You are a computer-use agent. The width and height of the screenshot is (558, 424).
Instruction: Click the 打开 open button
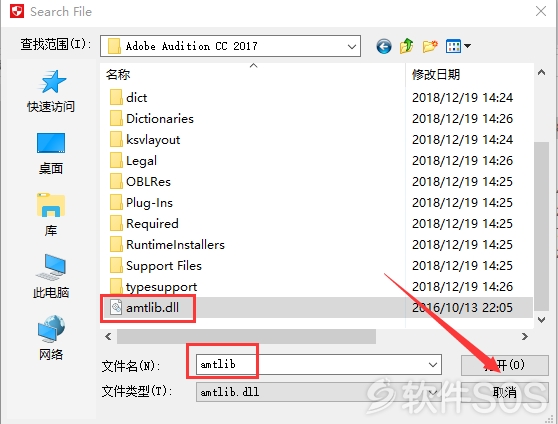(505, 365)
